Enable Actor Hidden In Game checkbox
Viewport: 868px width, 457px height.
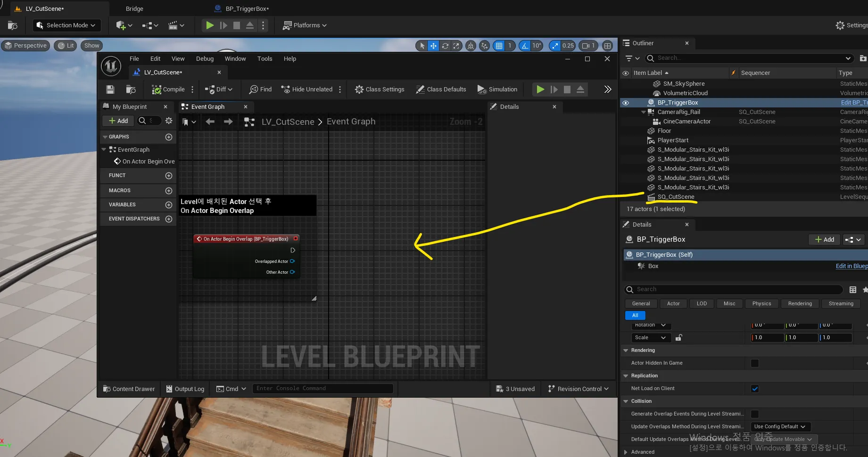tap(755, 363)
